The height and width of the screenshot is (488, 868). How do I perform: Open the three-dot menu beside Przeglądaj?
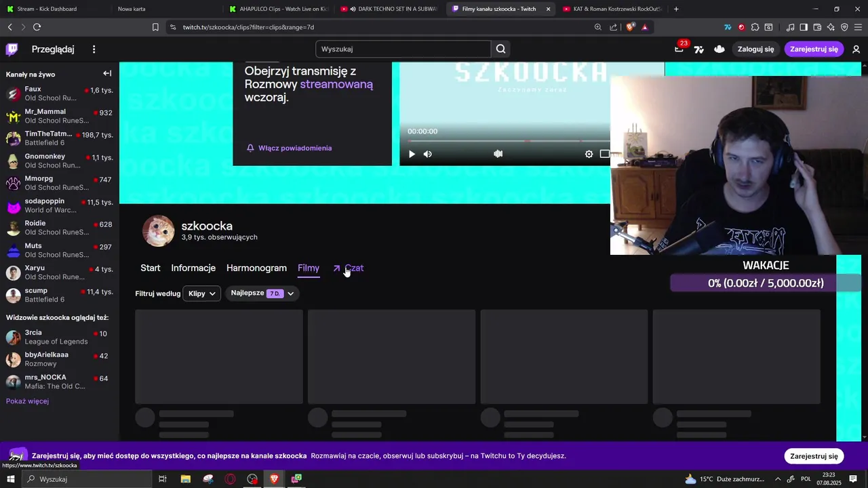94,49
